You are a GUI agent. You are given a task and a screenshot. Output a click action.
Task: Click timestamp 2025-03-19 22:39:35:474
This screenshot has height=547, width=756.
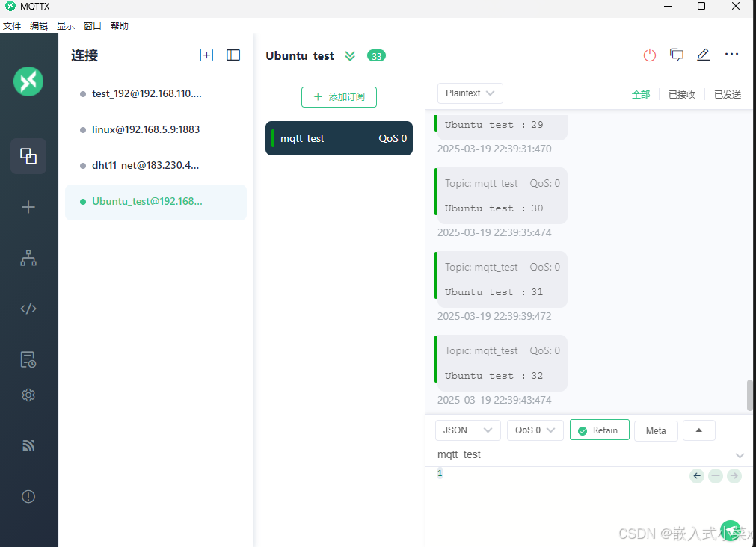[x=494, y=233]
